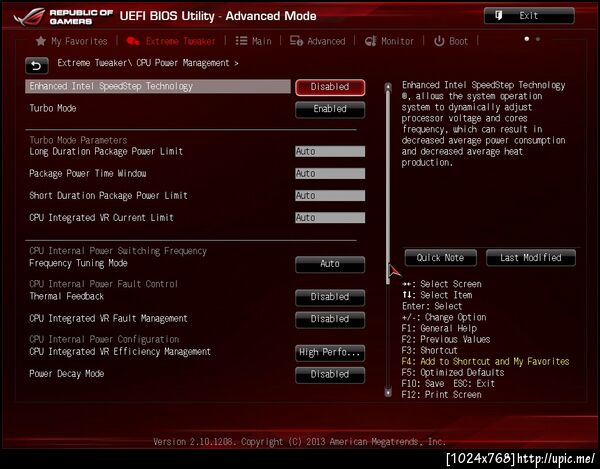This screenshot has width=600, height=469.
Task: Open My Favorites tab
Action: coord(72,41)
